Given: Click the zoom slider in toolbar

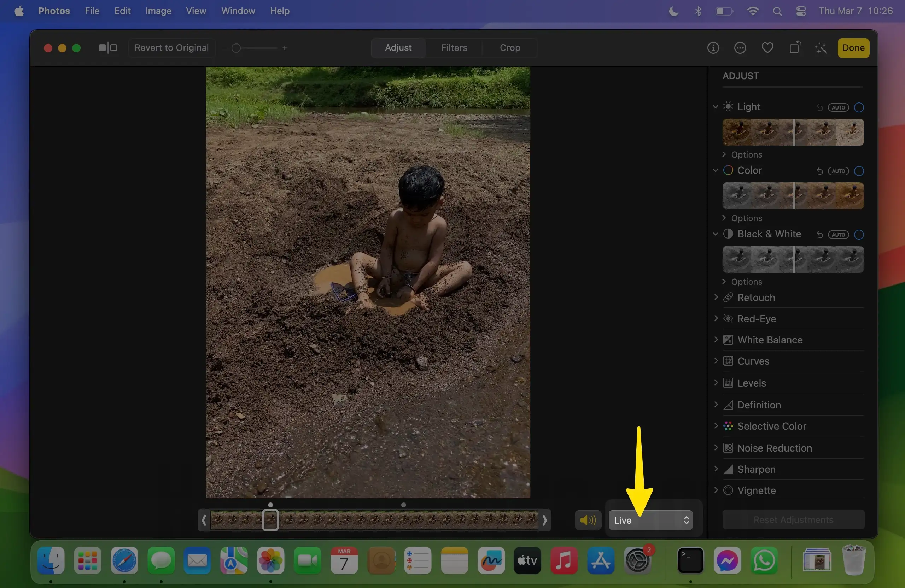Looking at the screenshot, I should coord(253,48).
